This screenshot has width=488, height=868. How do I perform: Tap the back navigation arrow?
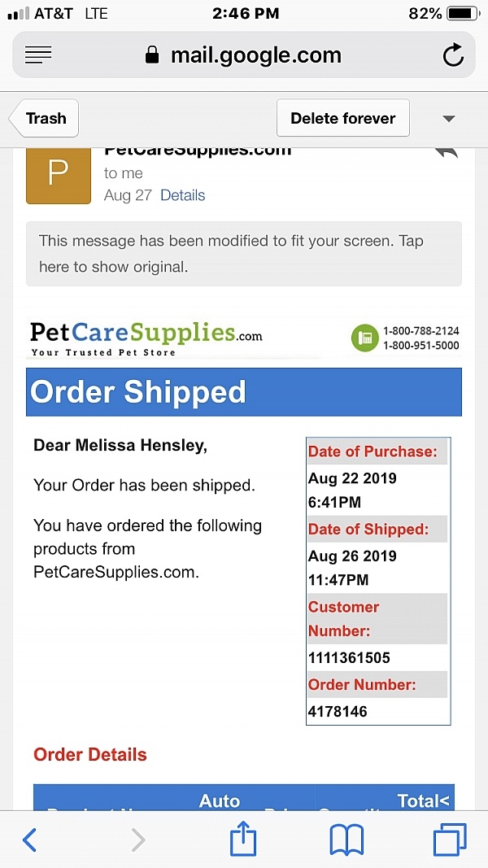30,839
